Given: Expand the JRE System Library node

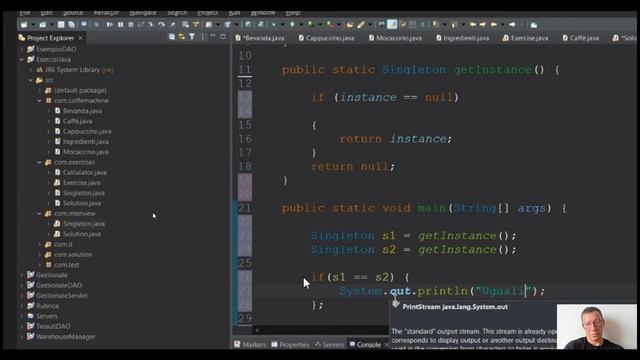Looking at the screenshot, I should 31,70.
